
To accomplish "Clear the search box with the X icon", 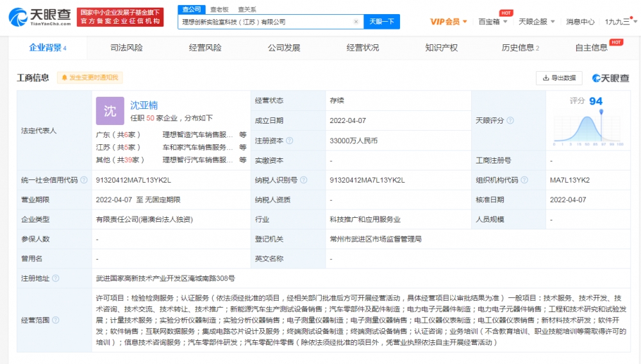I will (x=356, y=22).
